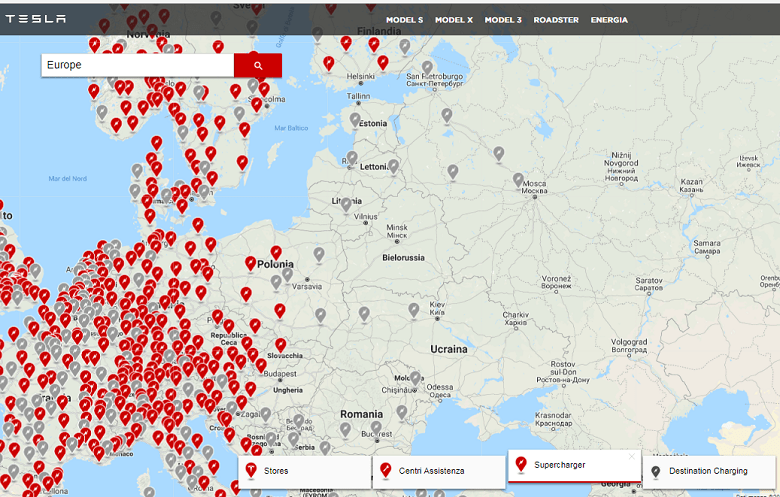Click the Mar Baltico sea label

pyautogui.click(x=291, y=128)
